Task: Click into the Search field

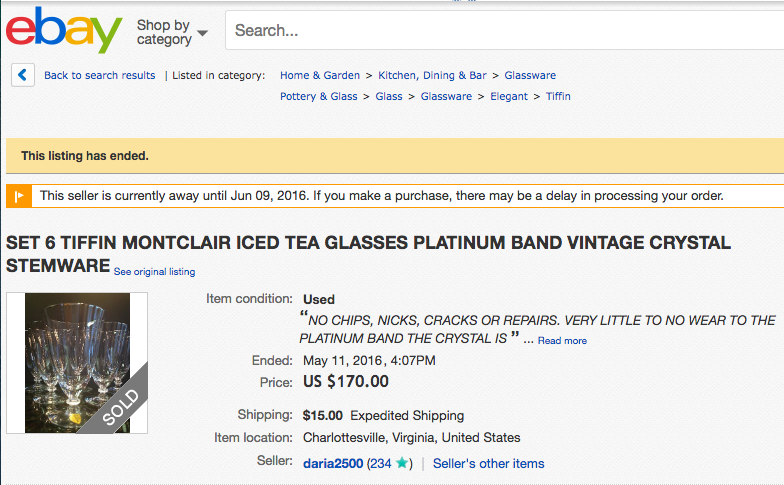Action: click(x=504, y=30)
